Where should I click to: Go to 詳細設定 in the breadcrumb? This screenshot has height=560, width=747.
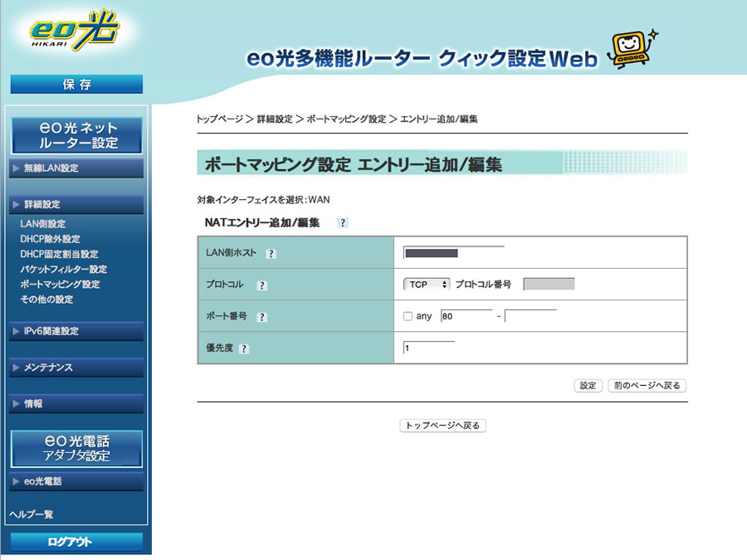274,119
